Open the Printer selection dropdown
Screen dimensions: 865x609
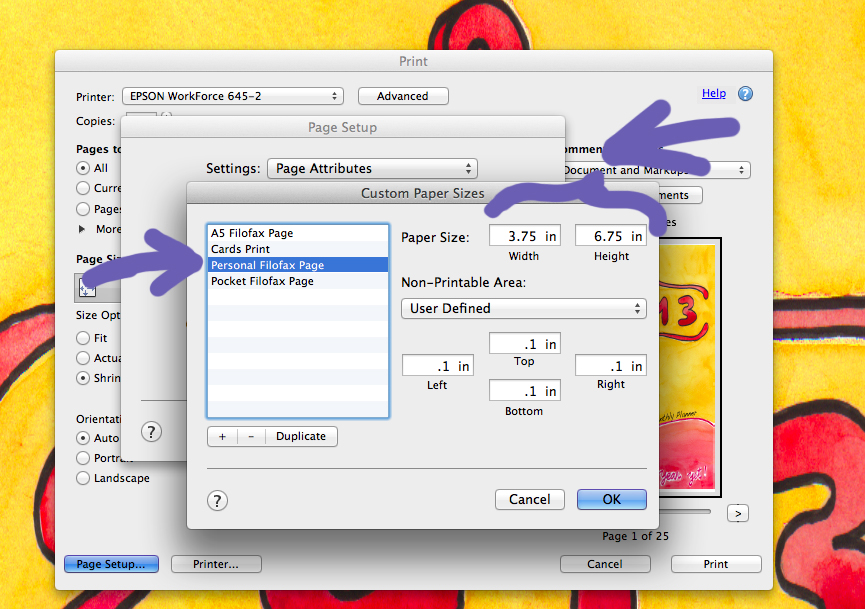pyautogui.click(x=232, y=96)
